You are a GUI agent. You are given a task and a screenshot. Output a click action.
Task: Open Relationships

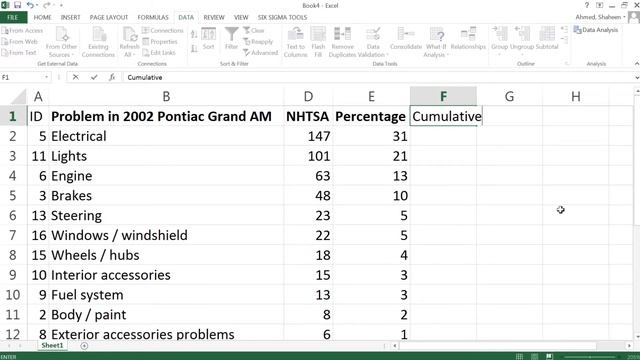click(468, 39)
